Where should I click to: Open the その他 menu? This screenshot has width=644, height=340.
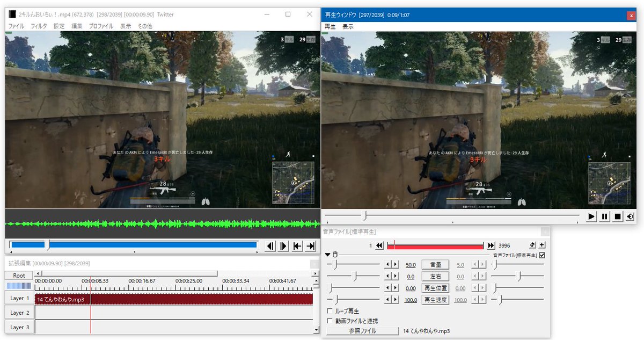(x=145, y=26)
